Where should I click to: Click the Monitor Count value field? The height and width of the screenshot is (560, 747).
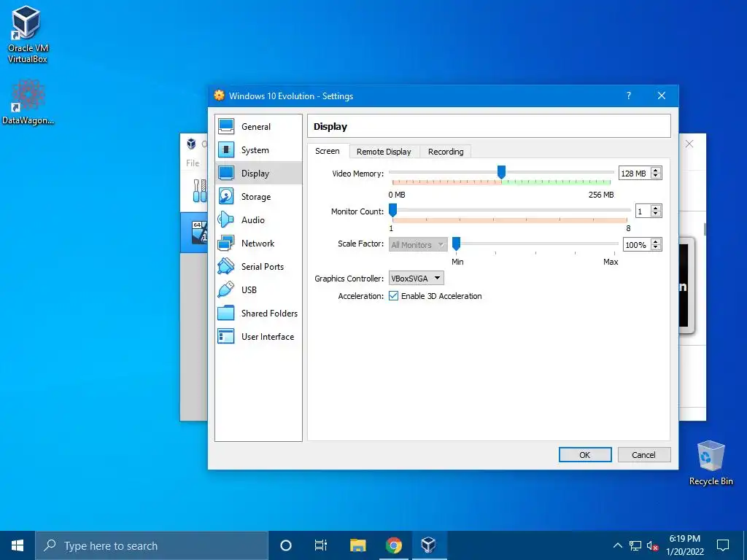point(643,211)
